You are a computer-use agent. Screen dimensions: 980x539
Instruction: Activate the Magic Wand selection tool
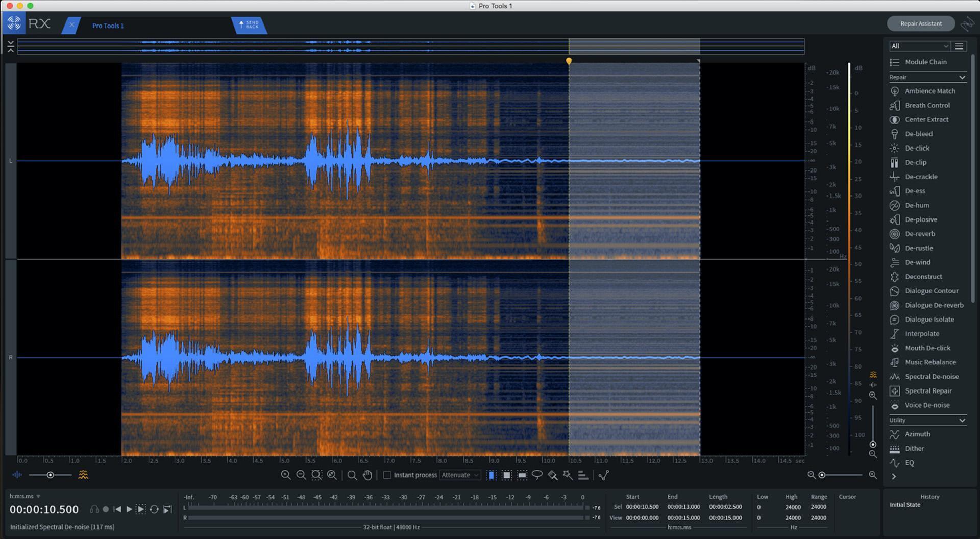[568, 475]
